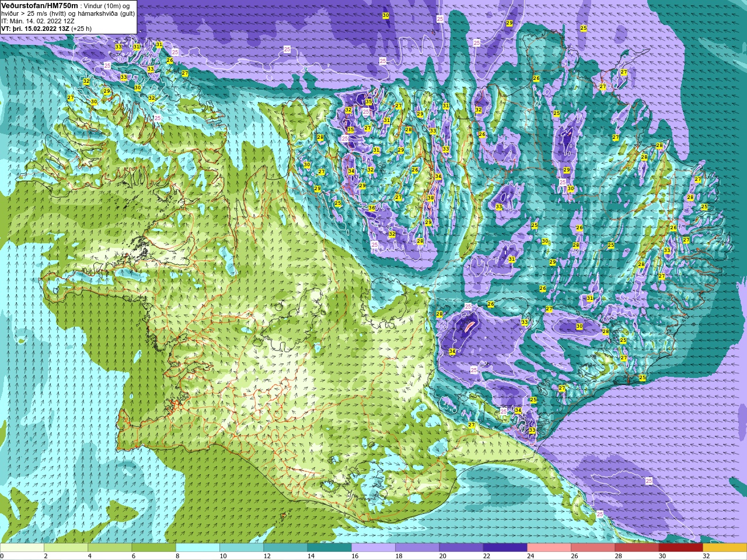Screen dimensions: 747x560
Task: Select the legend swatch between 10 and 12
Action: tap(242, 548)
